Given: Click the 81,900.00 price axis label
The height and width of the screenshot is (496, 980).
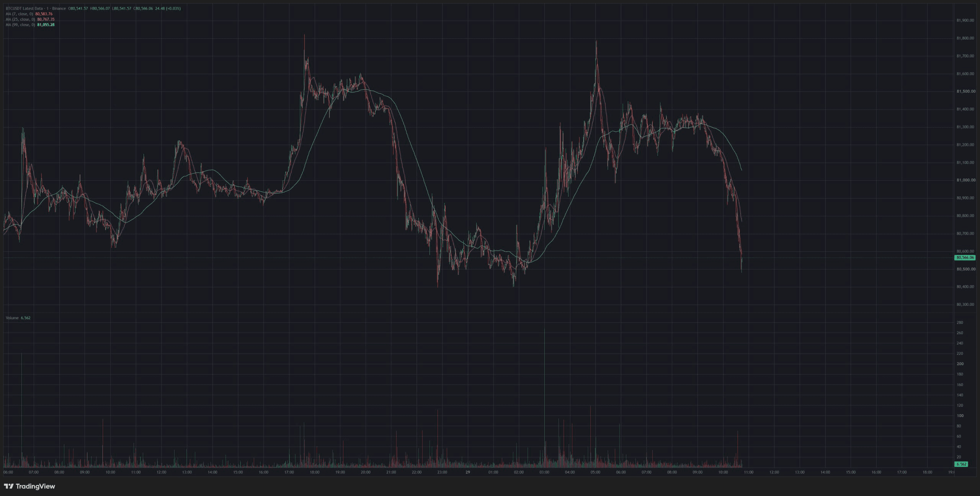Looking at the screenshot, I should click(x=965, y=20).
